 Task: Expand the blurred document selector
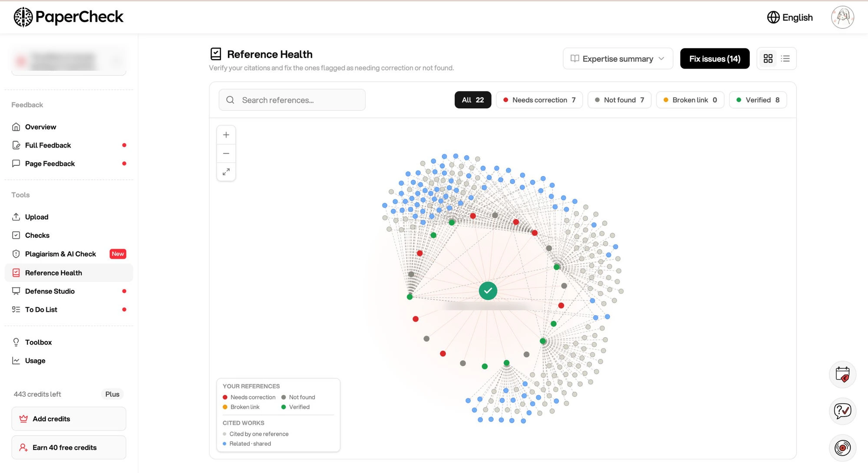(69, 61)
